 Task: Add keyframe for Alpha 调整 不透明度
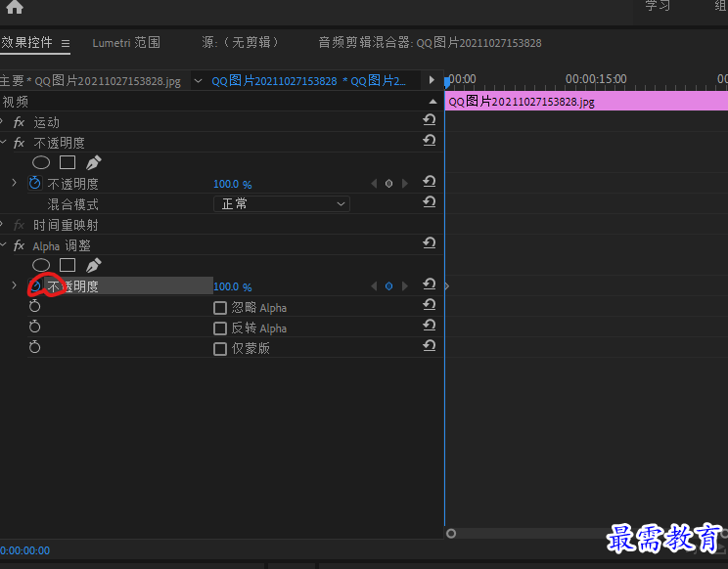coord(389,286)
